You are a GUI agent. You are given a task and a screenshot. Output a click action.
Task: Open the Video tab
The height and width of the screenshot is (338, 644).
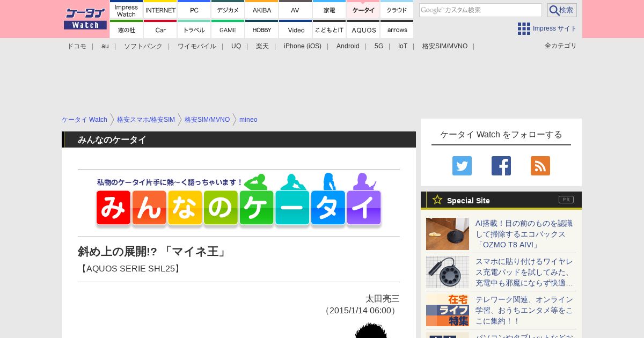(x=296, y=30)
